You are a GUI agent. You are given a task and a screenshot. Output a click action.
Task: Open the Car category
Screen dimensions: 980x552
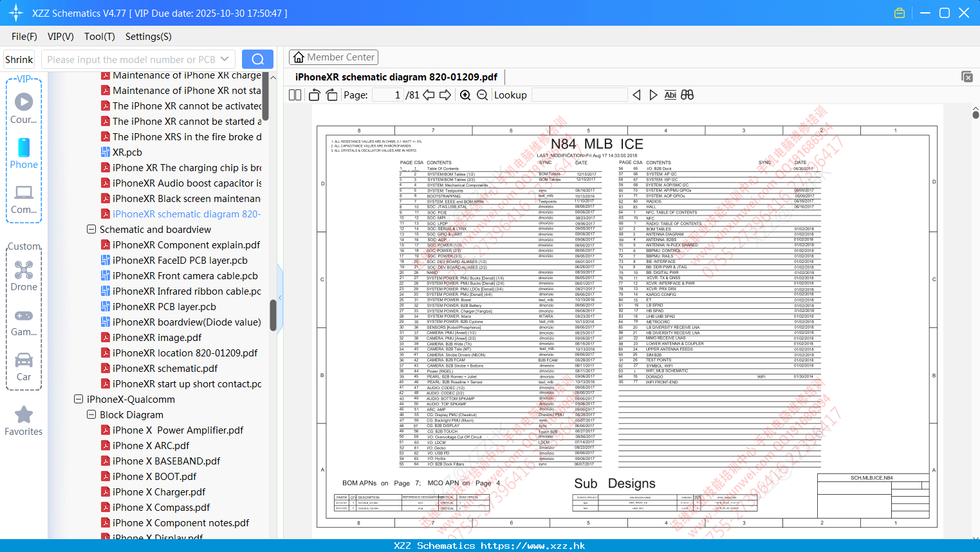coord(24,367)
